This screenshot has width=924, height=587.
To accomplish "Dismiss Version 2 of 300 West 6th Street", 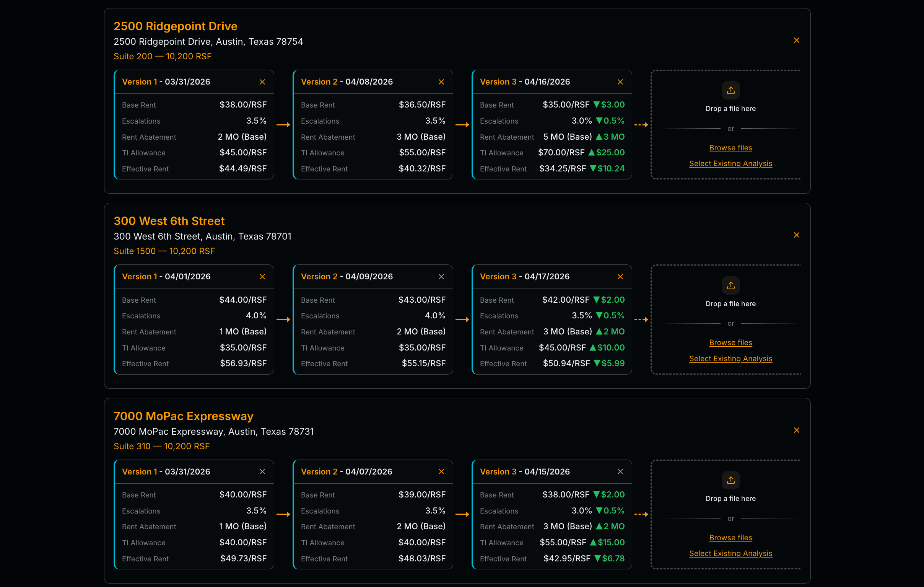I will pos(441,276).
